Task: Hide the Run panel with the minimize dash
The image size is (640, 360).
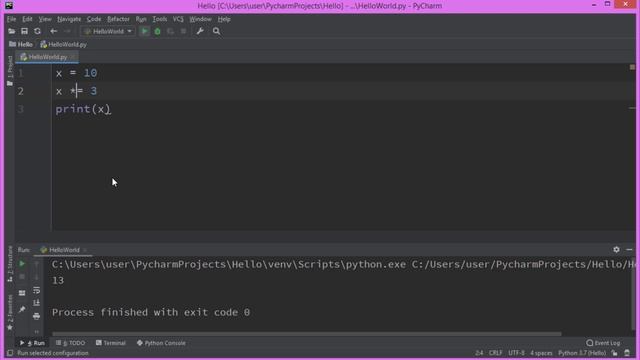Action: (x=629, y=249)
